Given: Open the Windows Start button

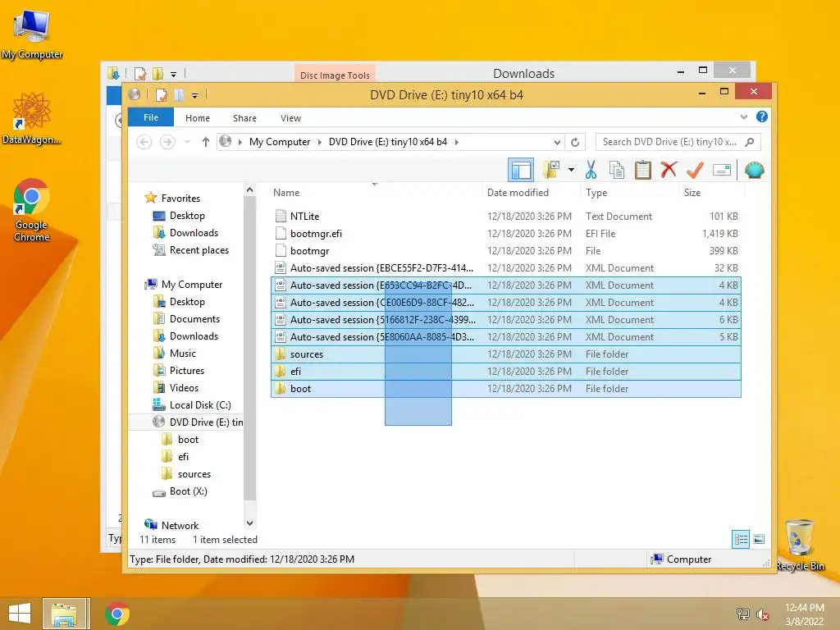Looking at the screenshot, I should pyautogui.click(x=20, y=614).
